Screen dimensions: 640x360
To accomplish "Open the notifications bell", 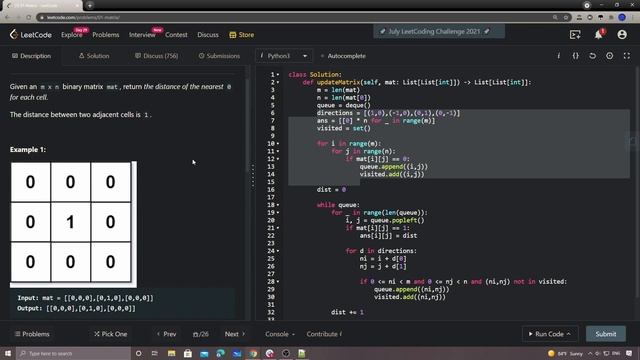I will tap(598, 35).
